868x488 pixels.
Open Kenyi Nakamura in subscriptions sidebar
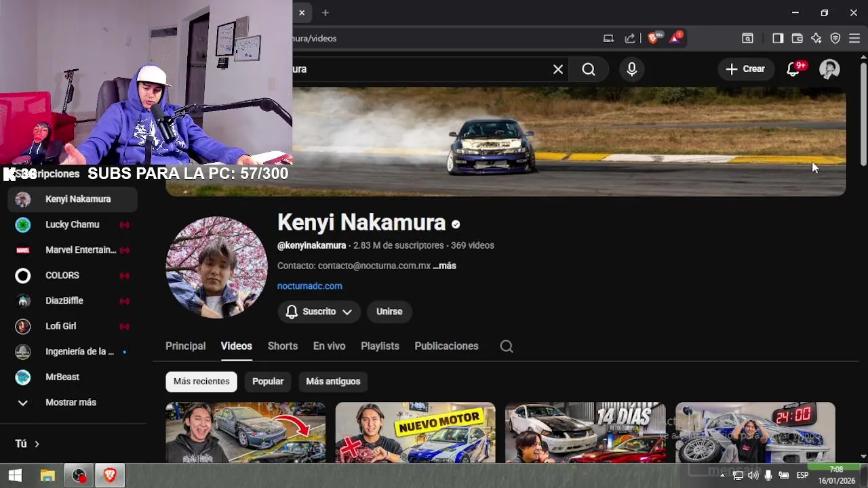(73, 199)
